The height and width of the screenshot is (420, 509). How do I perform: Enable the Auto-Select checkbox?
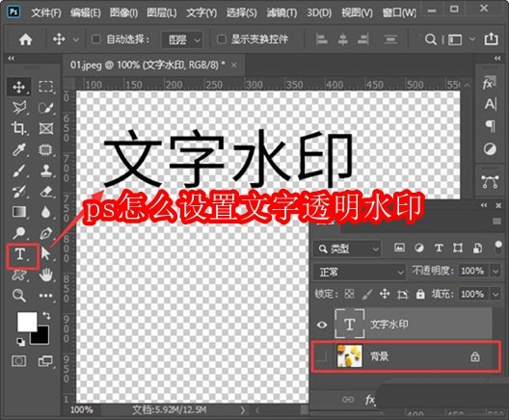coord(96,39)
